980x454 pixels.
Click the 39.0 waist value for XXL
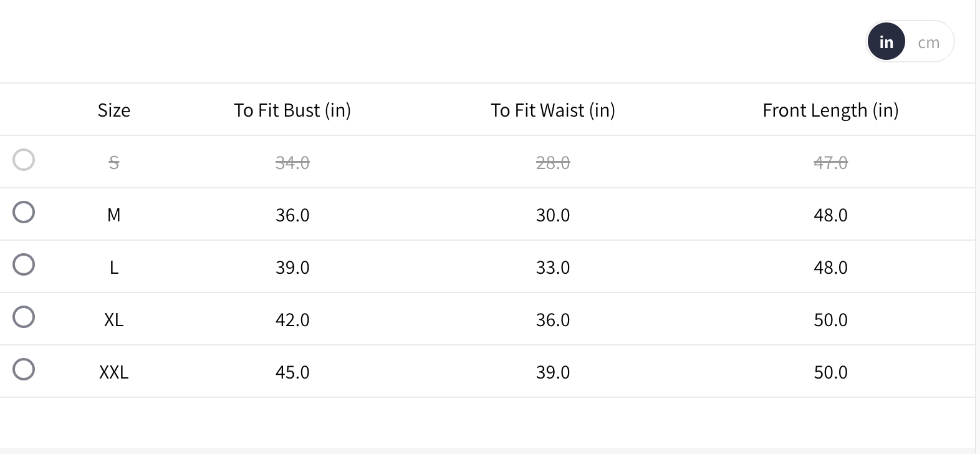pyautogui.click(x=553, y=372)
